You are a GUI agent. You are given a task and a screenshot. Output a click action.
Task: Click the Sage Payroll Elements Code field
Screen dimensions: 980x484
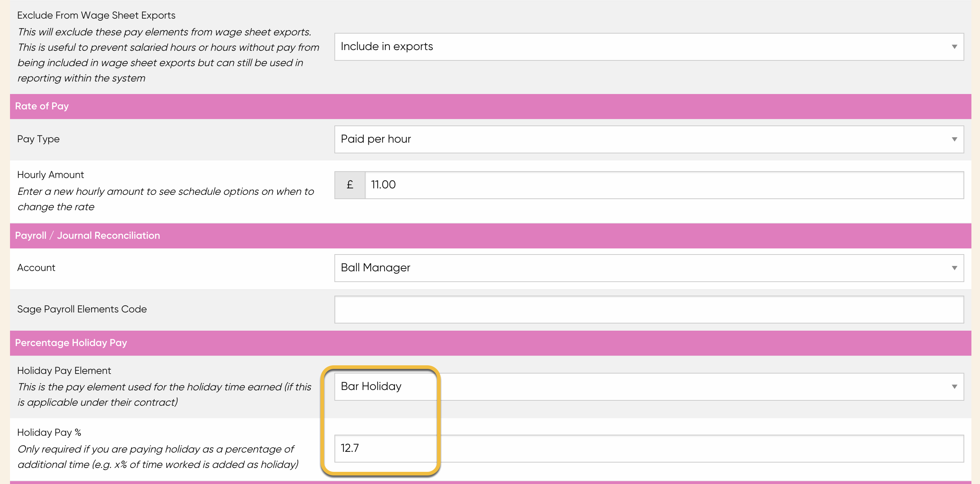[649, 310]
